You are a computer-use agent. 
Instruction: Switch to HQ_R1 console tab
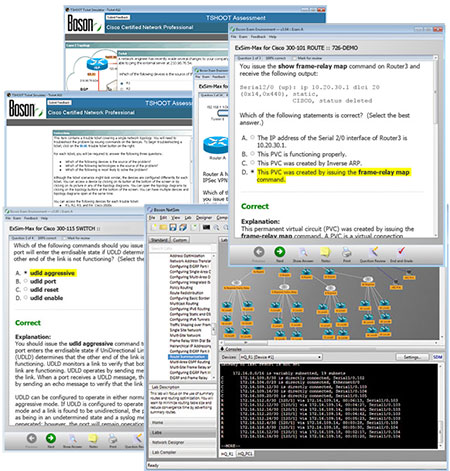[227, 454]
